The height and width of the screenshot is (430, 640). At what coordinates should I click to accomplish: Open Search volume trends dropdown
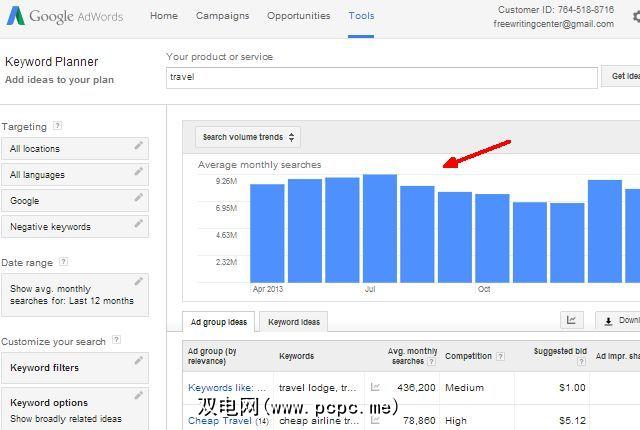pyautogui.click(x=248, y=137)
